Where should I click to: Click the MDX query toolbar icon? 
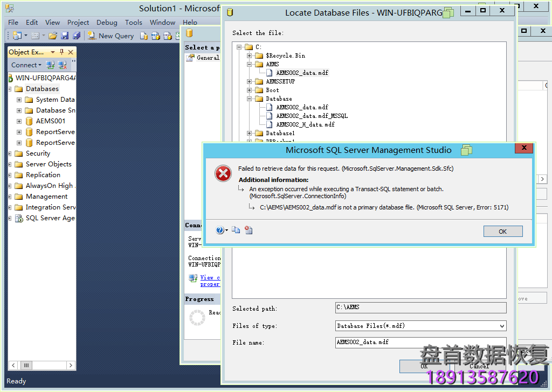155,36
